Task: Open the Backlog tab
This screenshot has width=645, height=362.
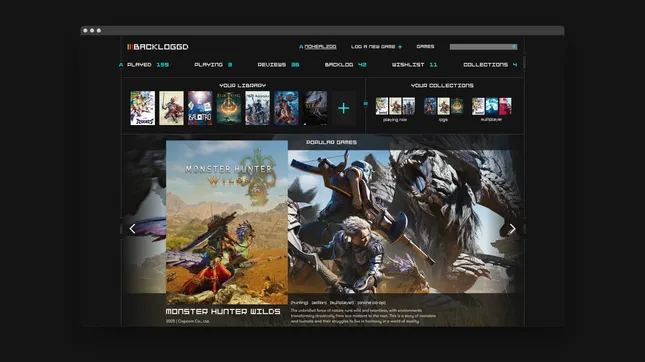Action: pyautogui.click(x=346, y=65)
